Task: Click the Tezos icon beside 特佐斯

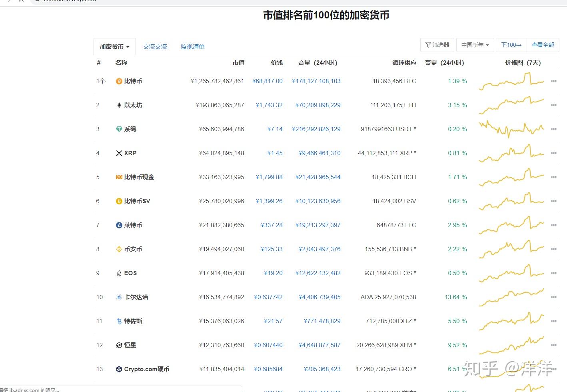Action: click(119, 321)
